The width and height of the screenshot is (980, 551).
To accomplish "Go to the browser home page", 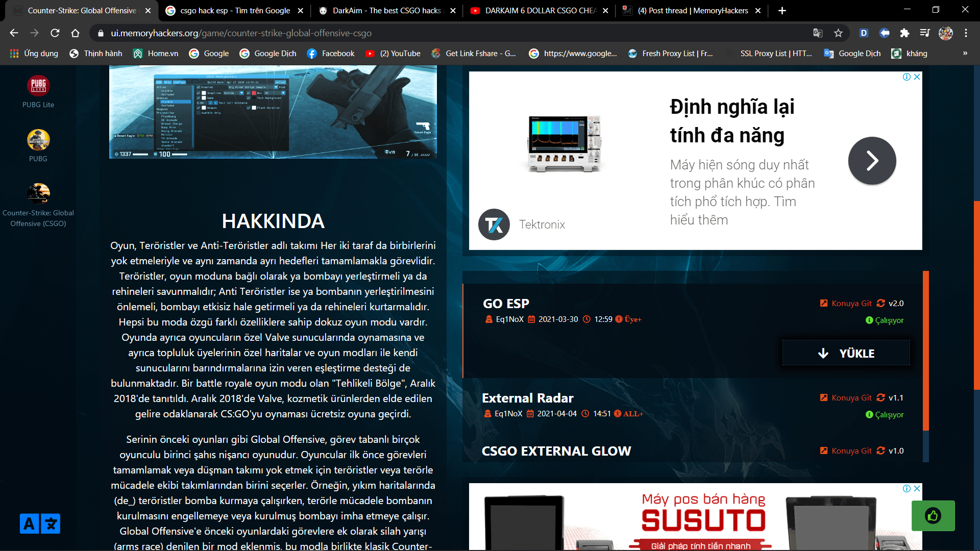I will tap(75, 33).
